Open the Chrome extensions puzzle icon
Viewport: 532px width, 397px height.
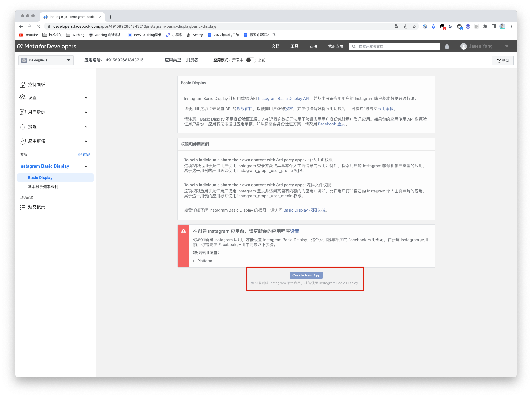tap(485, 26)
